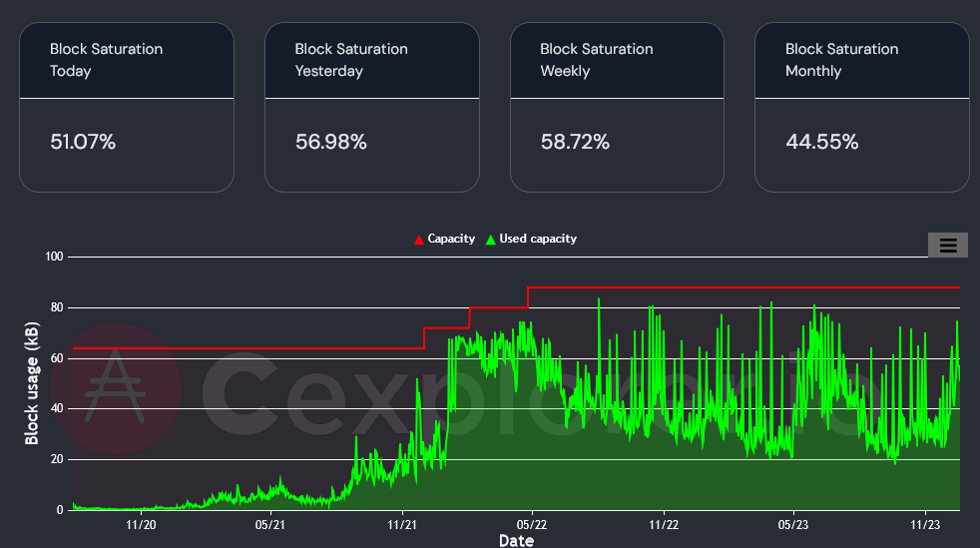Select the Block Saturation Monthly card

[x=862, y=108]
